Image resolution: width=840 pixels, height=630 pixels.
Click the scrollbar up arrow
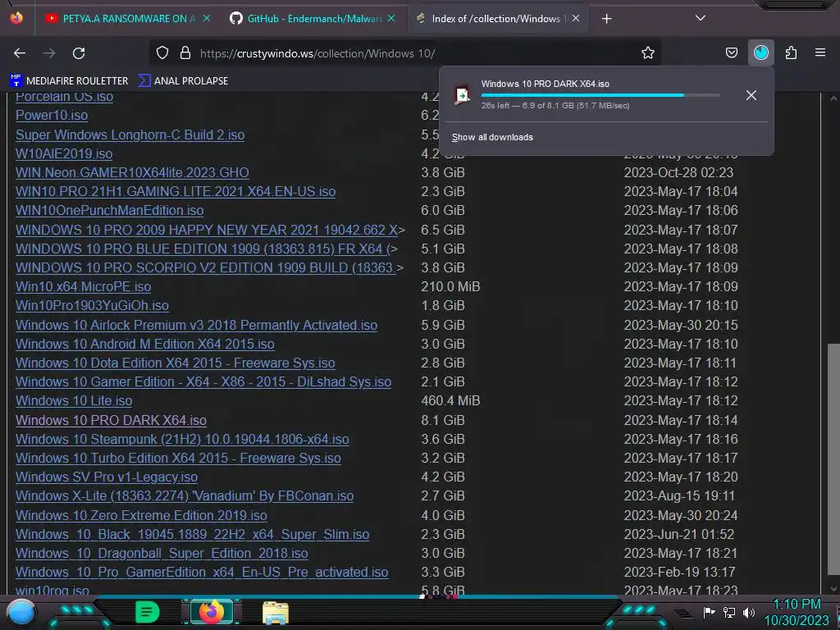tap(833, 98)
